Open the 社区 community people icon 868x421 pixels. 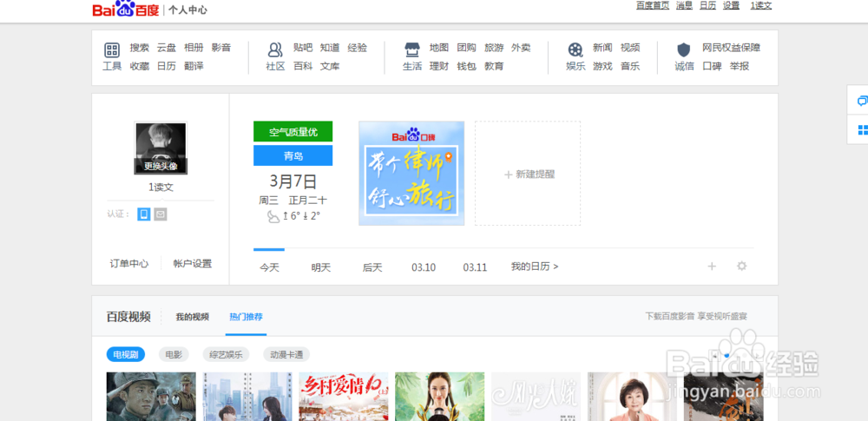pyautogui.click(x=275, y=49)
